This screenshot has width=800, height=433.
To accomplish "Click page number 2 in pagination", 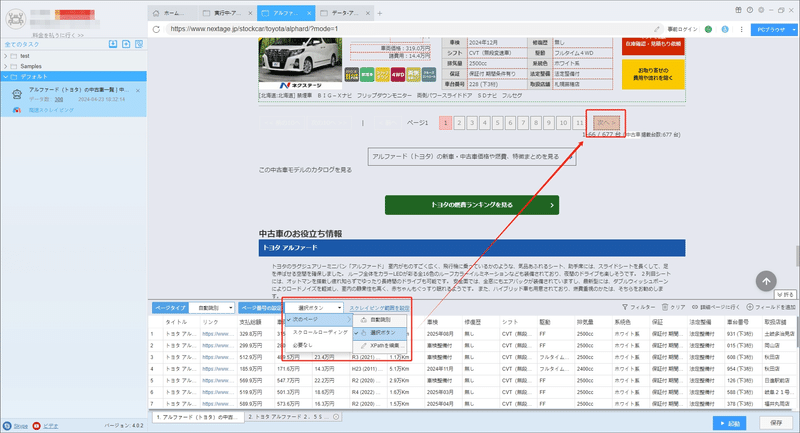I will coord(459,123).
